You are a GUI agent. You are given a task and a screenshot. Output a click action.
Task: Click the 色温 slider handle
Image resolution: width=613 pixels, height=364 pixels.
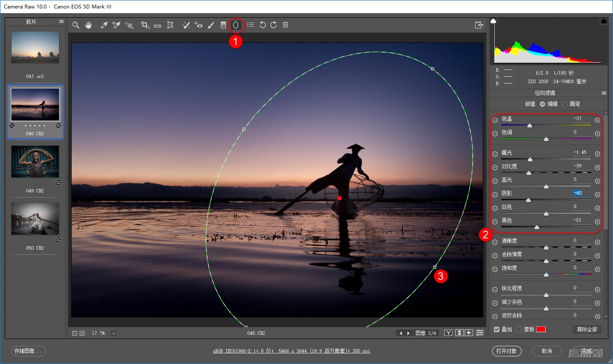529,125
